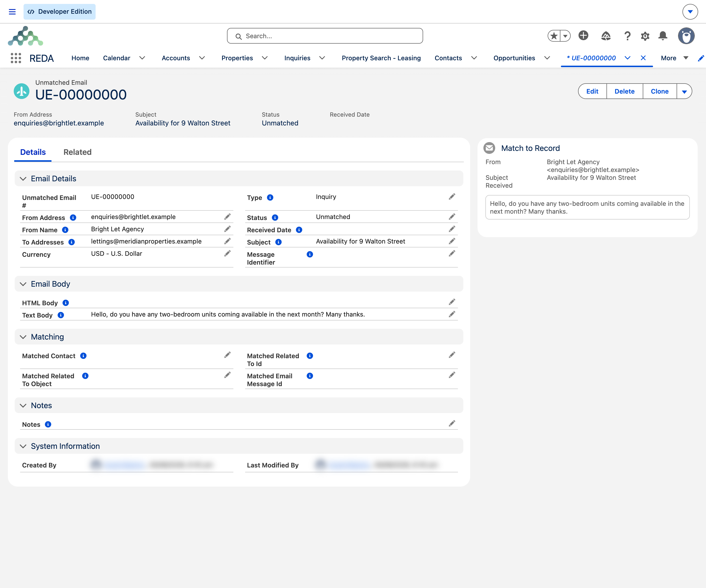This screenshot has width=706, height=588.
Task: Open the user profile avatar
Action: tap(686, 36)
